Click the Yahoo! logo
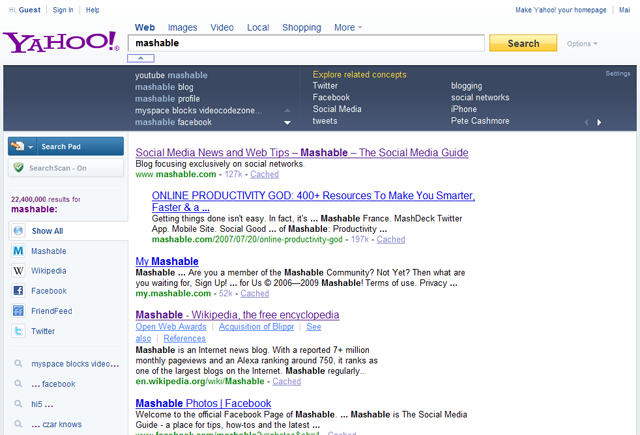Image resolution: width=640 pixels, height=435 pixels. point(61,42)
